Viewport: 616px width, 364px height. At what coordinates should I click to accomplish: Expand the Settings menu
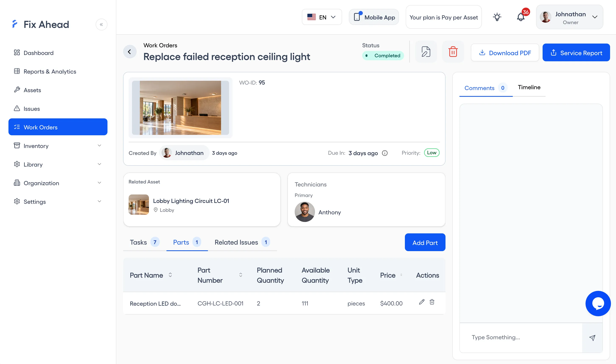tap(58, 202)
